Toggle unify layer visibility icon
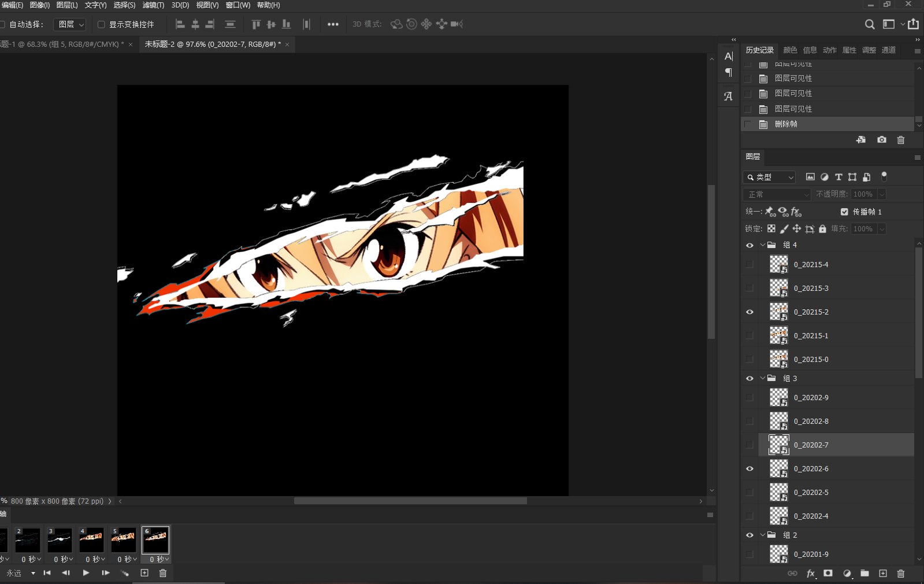This screenshot has height=584, width=924. click(x=783, y=212)
